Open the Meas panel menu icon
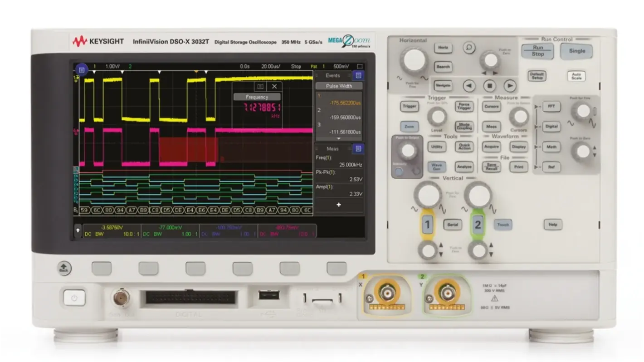644x362 pixels. tap(359, 149)
